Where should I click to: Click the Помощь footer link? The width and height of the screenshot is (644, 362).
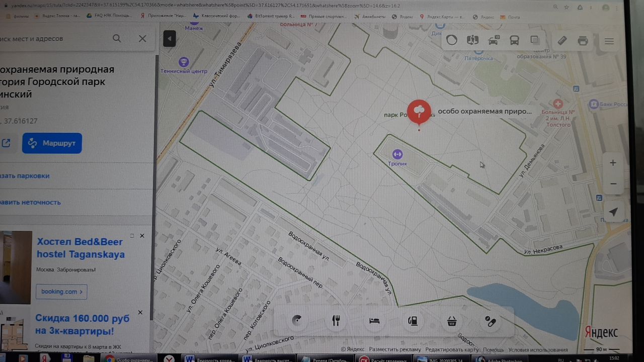(494, 349)
